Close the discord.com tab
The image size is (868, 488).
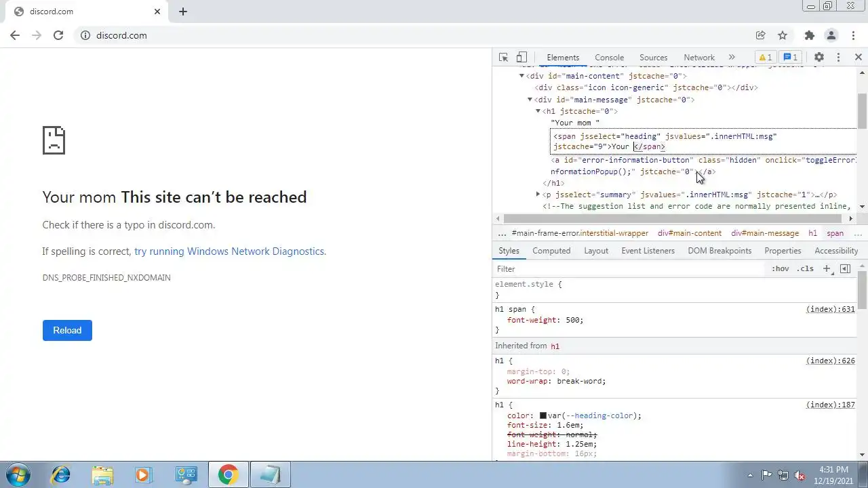click(x=157, y=12)
